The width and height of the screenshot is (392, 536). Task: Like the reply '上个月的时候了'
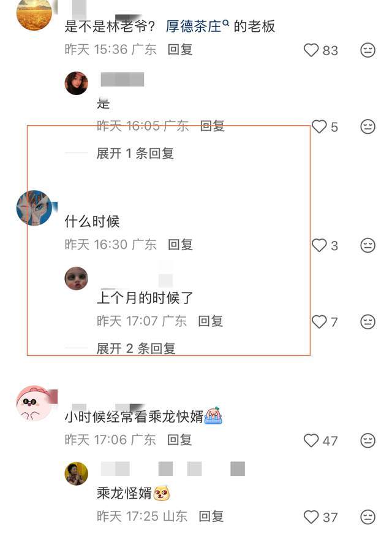pos(319,322)
